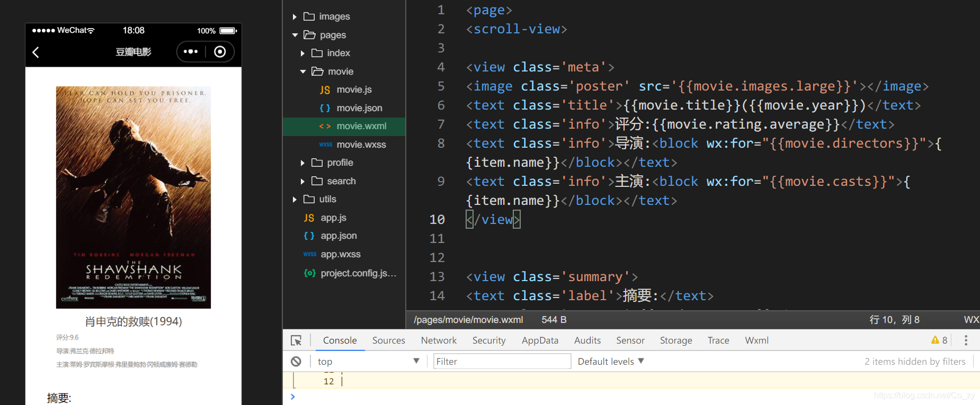Screen dimensions: 980x405
Task: Click line number 13 in the editor gutter
Action: click(437, 277)
